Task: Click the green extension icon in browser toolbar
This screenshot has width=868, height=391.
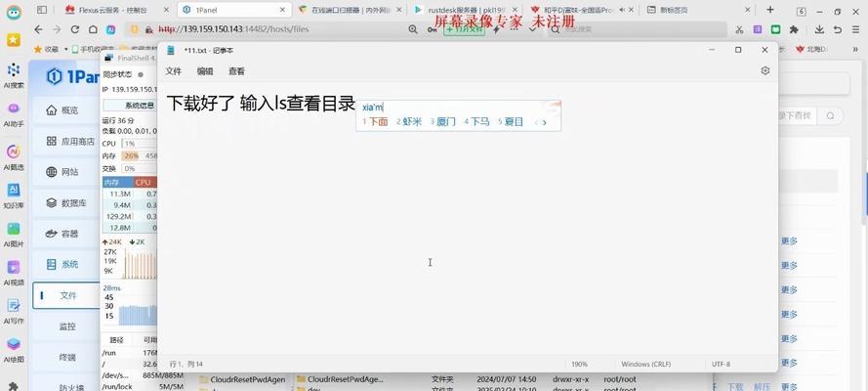Action: tap(776, 29)
